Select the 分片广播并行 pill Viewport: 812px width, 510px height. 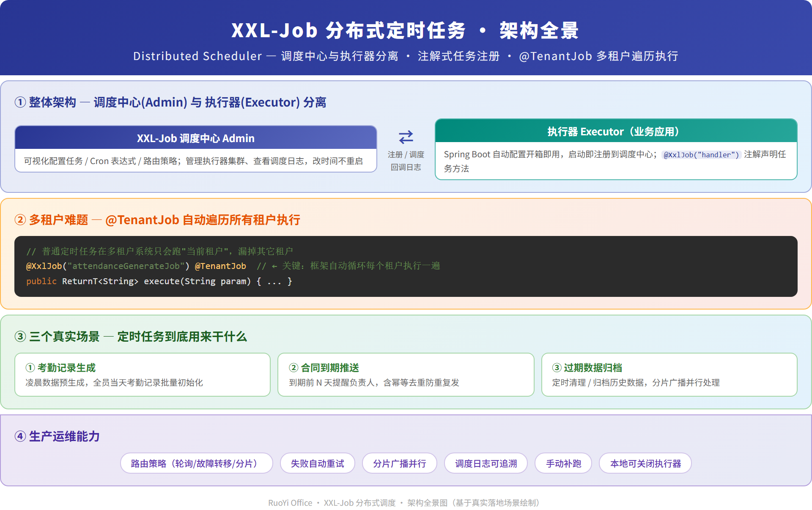pos(400,463)
